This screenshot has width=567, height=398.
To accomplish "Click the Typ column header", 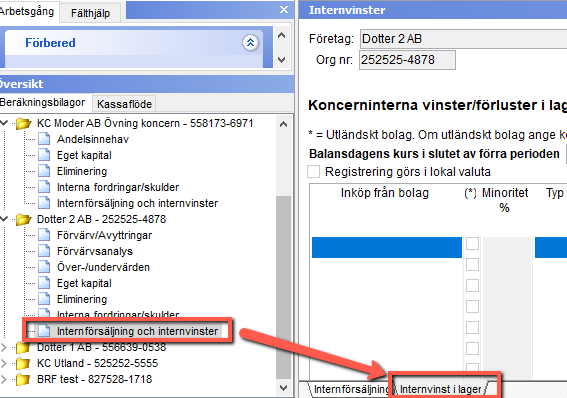I will [x=555, y=193].
